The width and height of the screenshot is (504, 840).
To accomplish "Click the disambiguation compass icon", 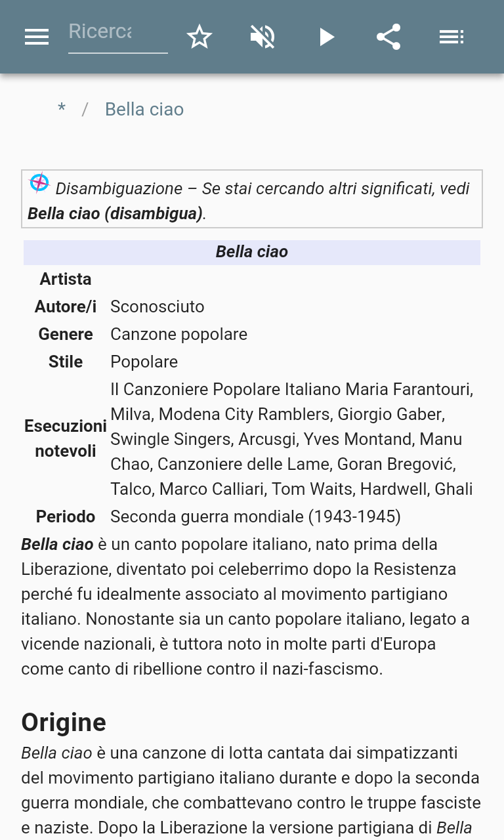I will coord(39,183).
